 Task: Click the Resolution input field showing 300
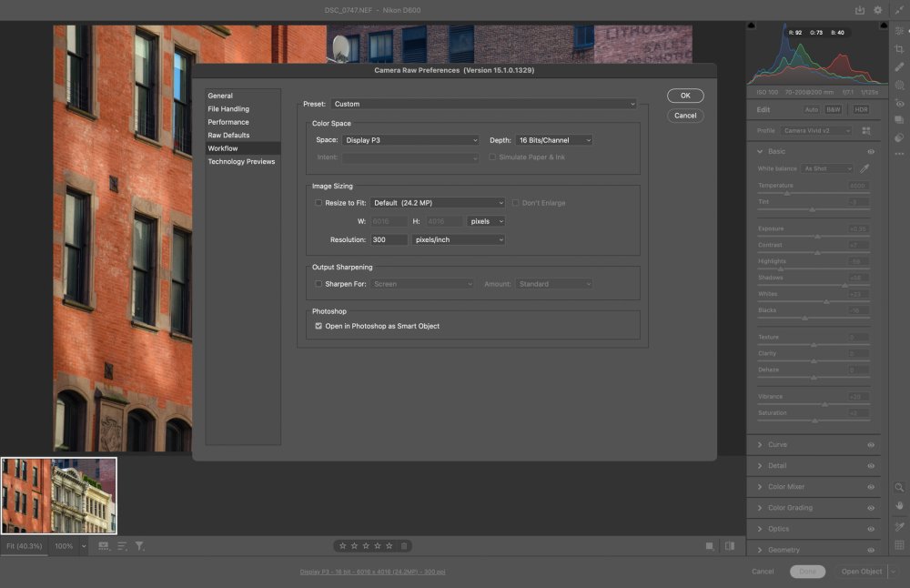click(389, 239)
